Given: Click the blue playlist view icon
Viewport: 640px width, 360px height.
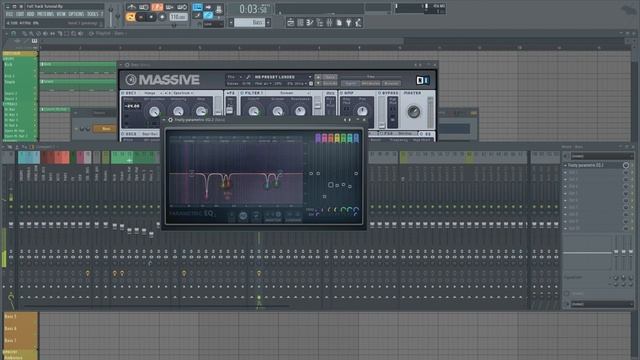Looking at the screenshot, I should click(197, 7).
